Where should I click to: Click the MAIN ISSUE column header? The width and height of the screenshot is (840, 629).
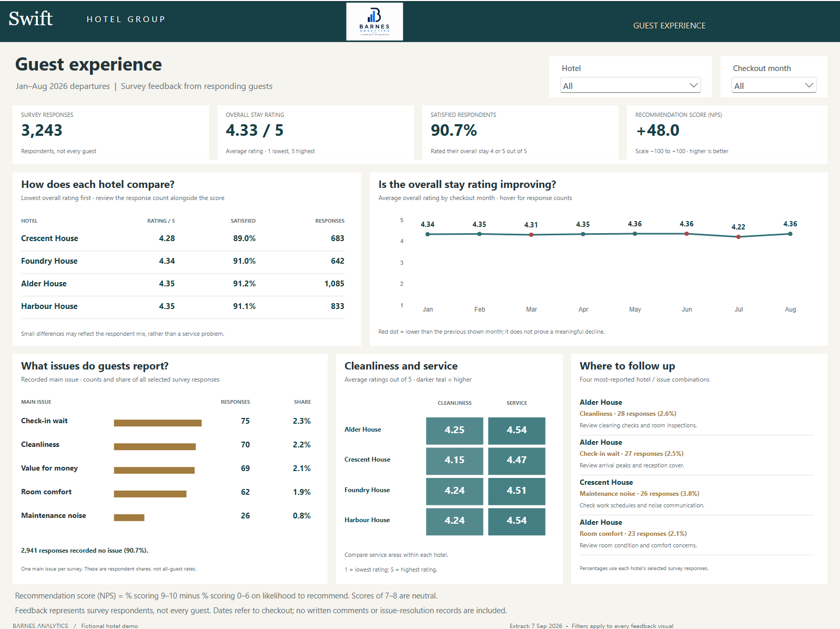click(36, 402)
